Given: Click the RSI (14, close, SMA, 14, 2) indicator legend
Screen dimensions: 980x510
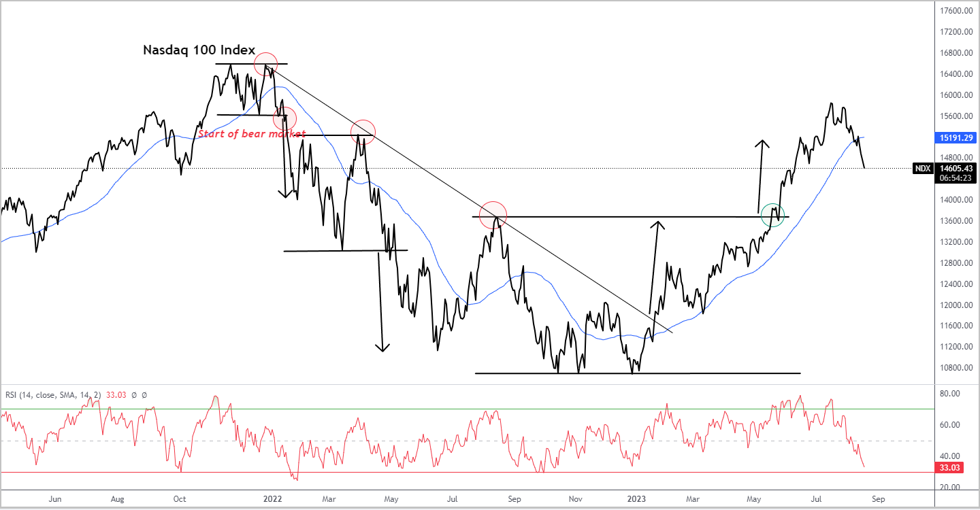Looking at the screenshot, I should [x=54, y=394].
